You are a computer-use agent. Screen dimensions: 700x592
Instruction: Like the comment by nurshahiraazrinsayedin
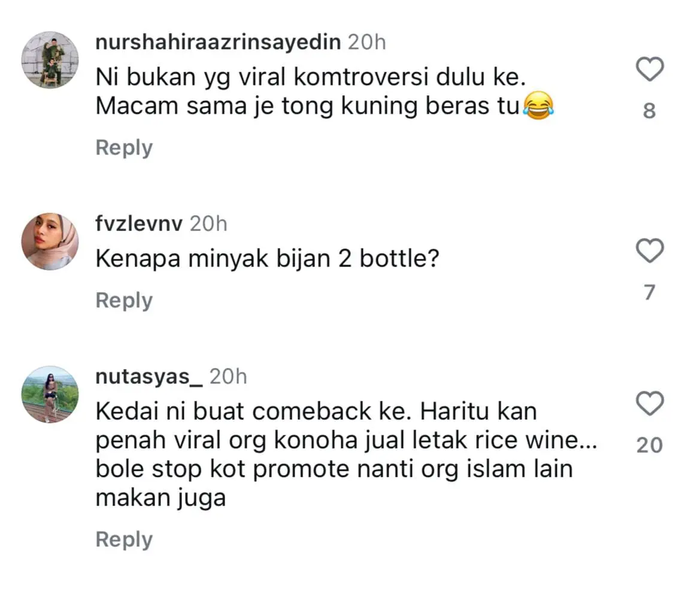click(650, 70)
